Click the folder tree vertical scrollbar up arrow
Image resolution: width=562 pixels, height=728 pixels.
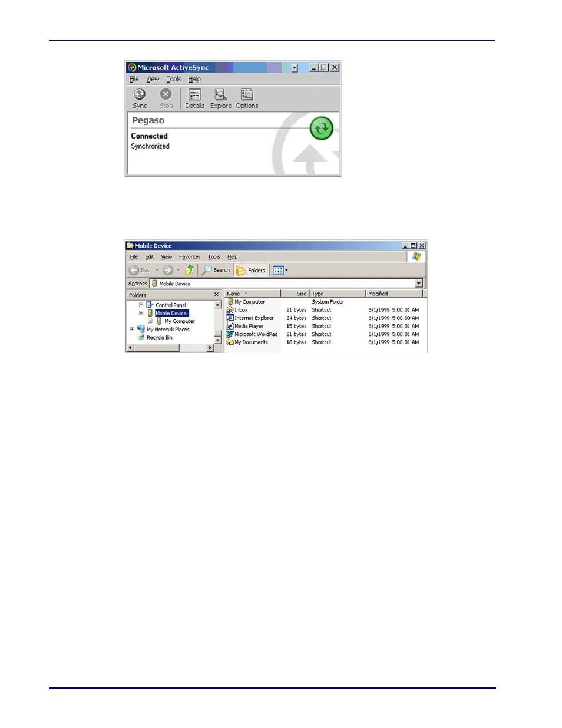click(217, 305)
